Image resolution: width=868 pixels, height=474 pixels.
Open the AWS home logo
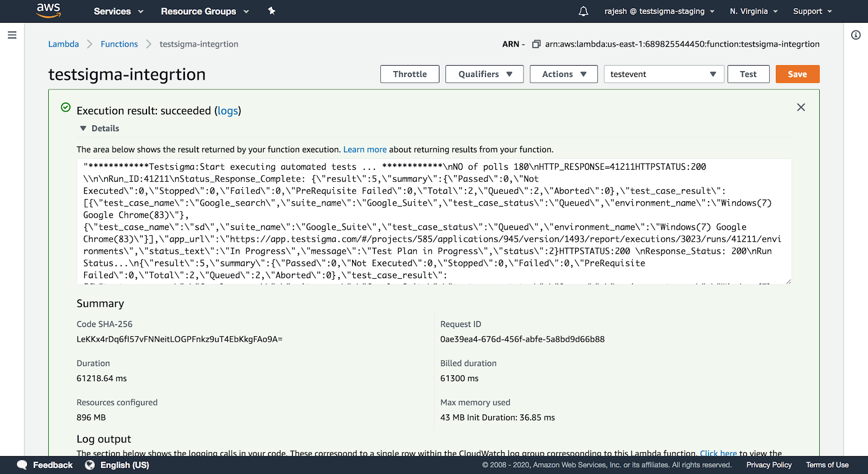point(48,10)
